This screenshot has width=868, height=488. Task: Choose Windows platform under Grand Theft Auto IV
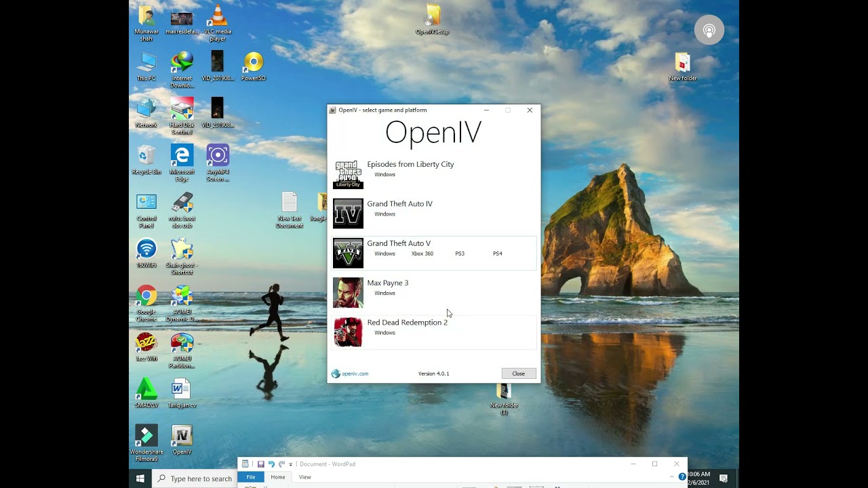tap(384, 214)
